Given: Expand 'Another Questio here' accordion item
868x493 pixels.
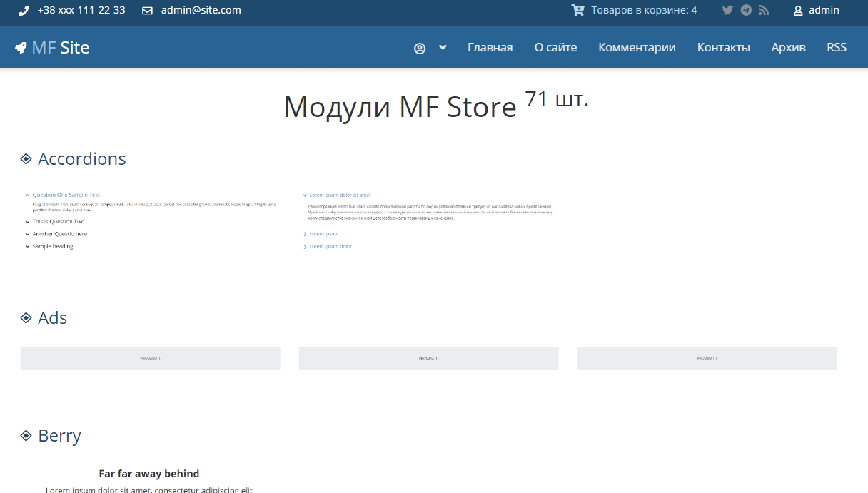Looking at the screenshot, I should 59,234.
